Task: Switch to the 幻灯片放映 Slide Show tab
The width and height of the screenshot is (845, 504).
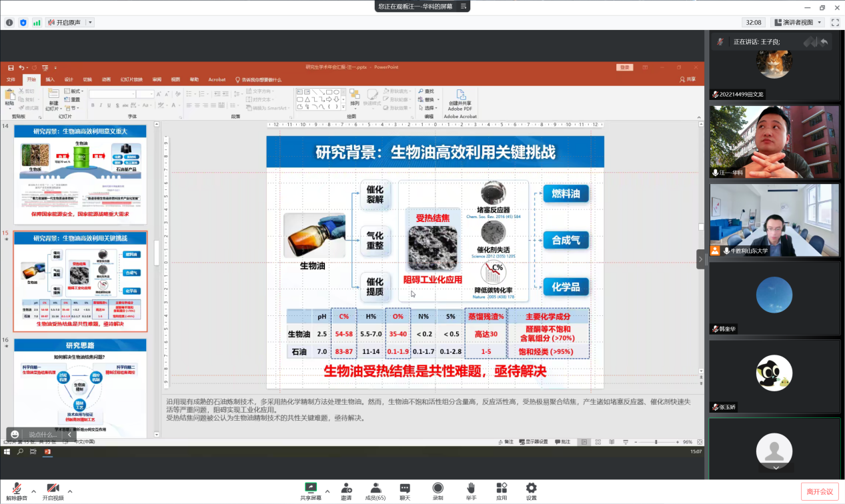Action: (x=131, y=79)
